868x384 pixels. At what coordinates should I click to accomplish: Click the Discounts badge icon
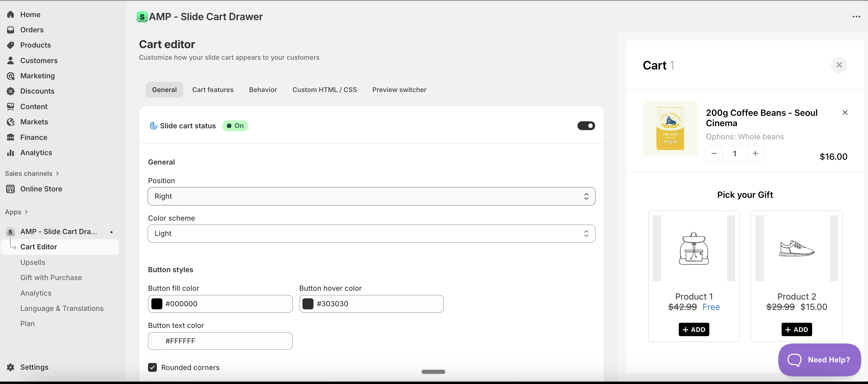[10, 91]
